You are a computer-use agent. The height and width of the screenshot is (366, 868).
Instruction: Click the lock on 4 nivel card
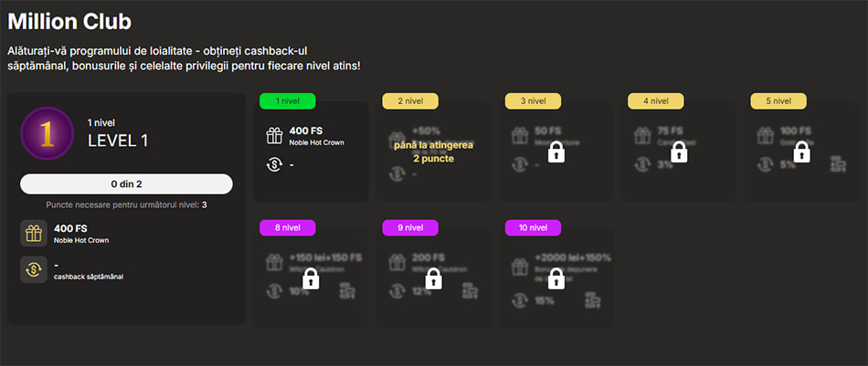(x=679, y=152)
